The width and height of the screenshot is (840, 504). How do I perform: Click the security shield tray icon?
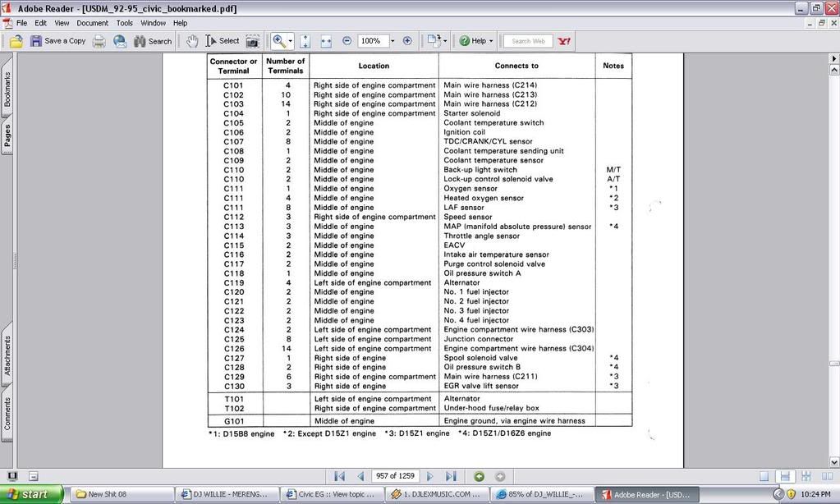[792, 494]
